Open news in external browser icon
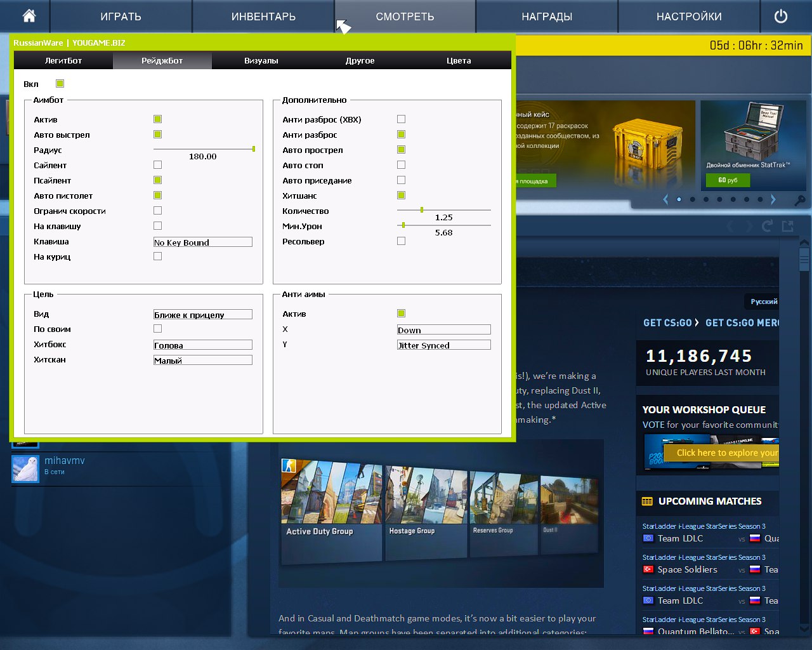 (788, 226)
